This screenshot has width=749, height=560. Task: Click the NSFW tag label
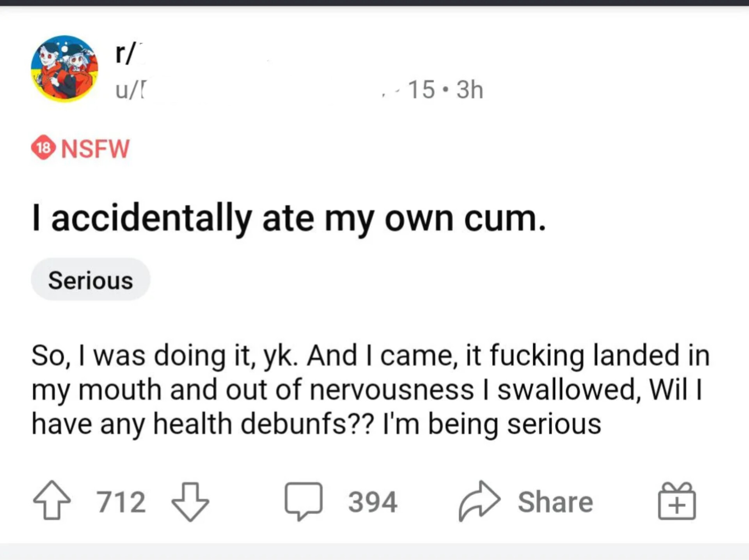pos(95,149)
